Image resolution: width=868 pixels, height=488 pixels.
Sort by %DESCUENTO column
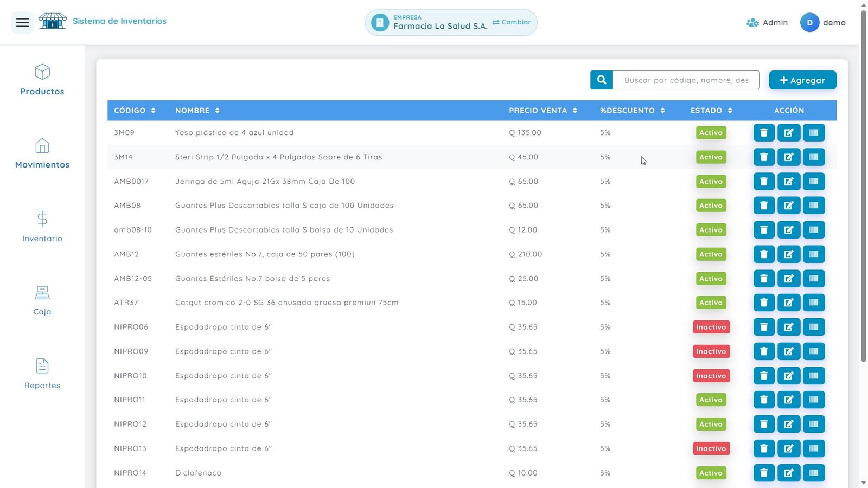coord(633,110)
